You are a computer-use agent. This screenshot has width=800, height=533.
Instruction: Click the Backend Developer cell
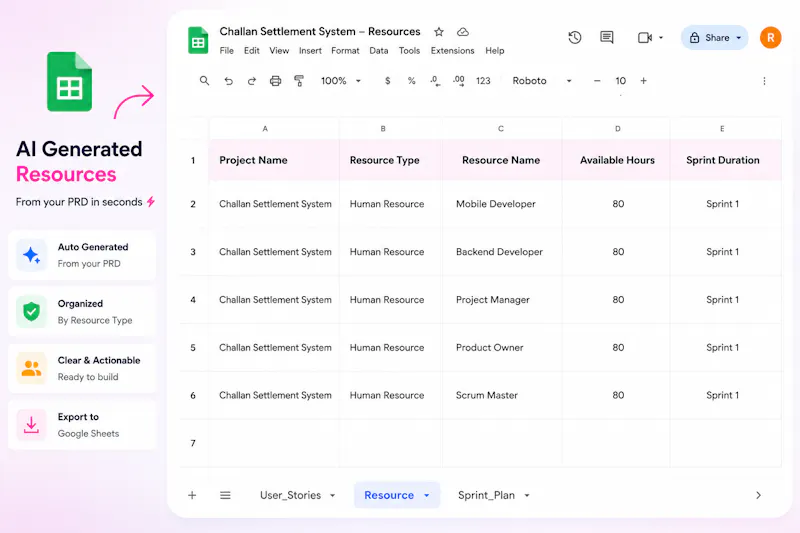tap(502, 252)
